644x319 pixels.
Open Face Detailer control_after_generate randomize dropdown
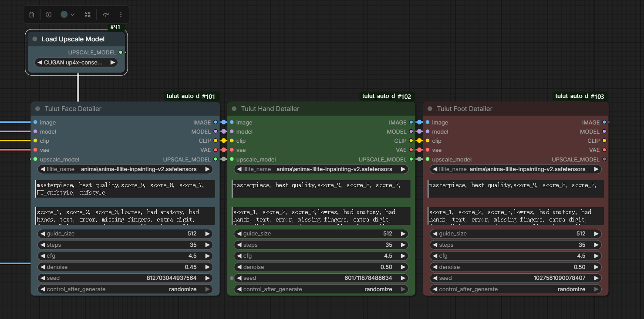tap(125, 289)
